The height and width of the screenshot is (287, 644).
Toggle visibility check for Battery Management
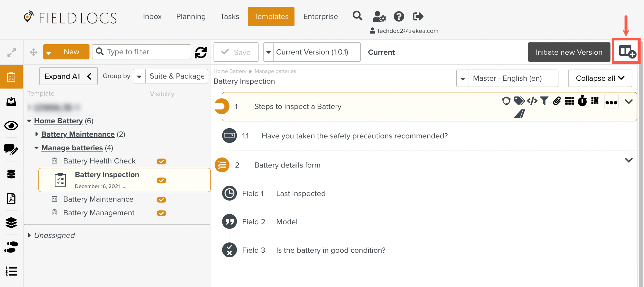(x=162, y=213)
